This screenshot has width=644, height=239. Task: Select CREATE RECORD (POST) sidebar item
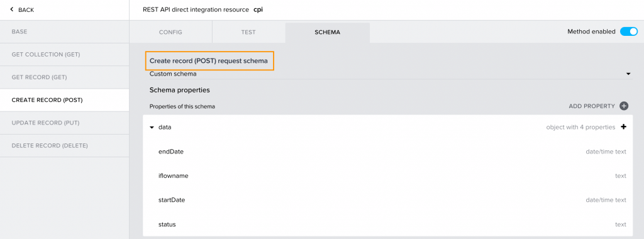[x=65, y=100]
